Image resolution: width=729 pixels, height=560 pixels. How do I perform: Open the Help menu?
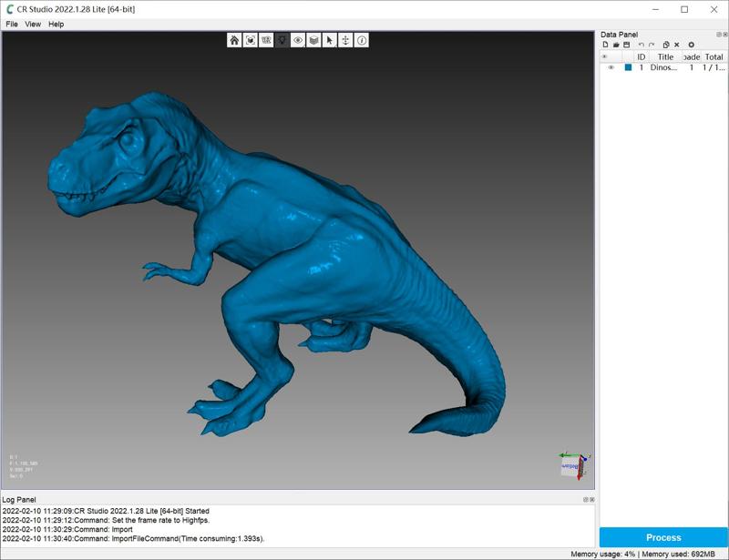click(56, 24)
